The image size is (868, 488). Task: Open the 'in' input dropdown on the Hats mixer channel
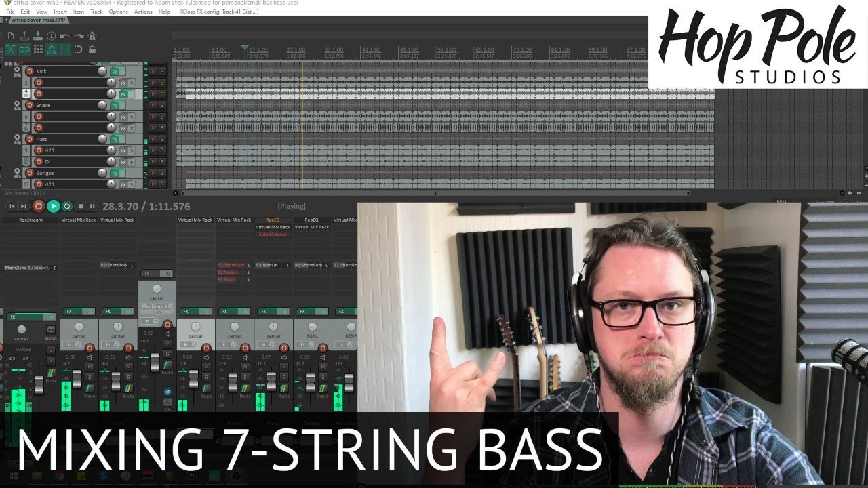click(267, 344)
